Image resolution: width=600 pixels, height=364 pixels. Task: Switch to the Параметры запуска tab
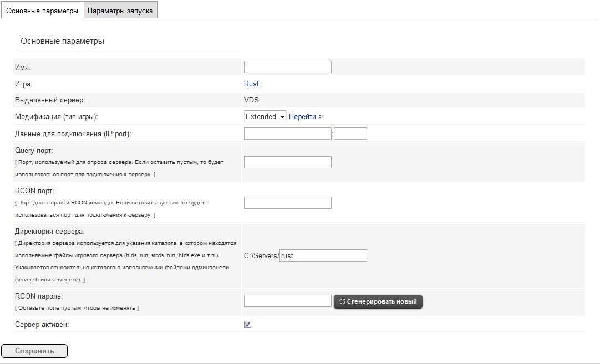tap(120, 11)
